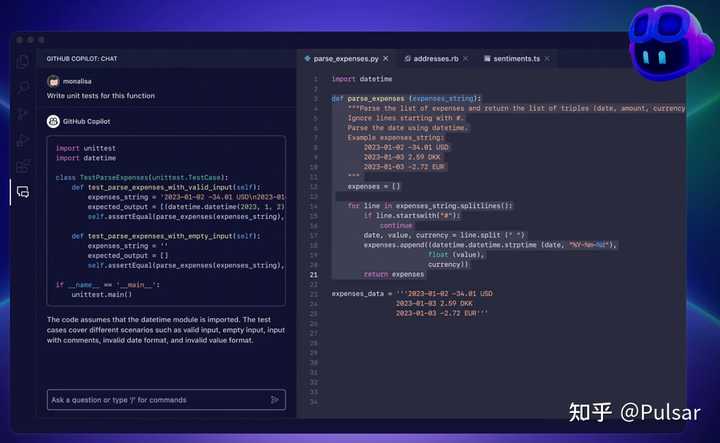Click 'expenses_data =' assignment line in editor
The image size is (720, 443).
pyautogui.click(x=412, y=293)
